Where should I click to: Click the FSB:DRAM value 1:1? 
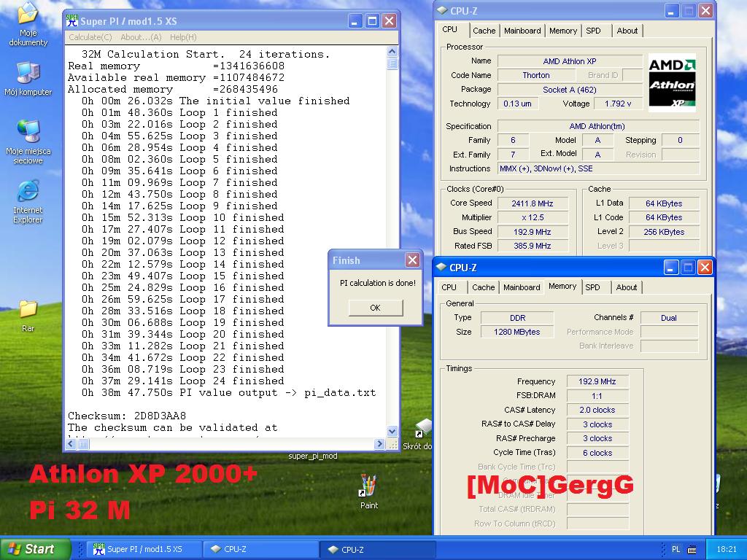[597, 396]
